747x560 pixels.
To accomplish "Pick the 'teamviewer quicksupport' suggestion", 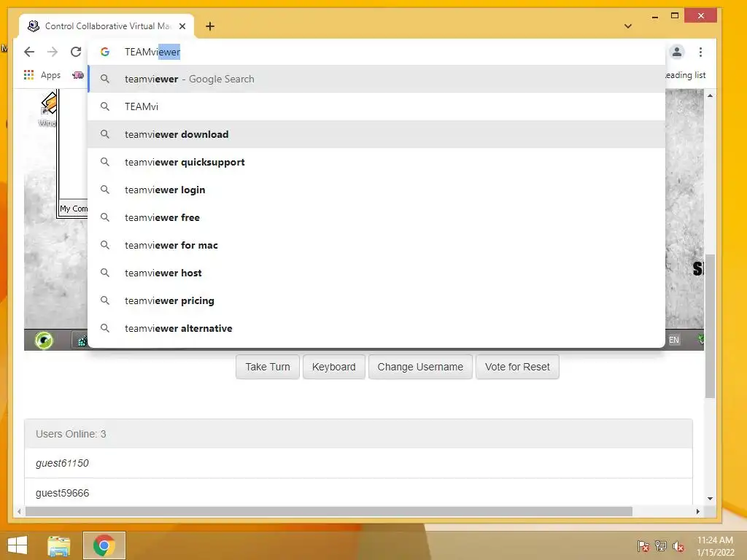I will click(x=376, y=162).
